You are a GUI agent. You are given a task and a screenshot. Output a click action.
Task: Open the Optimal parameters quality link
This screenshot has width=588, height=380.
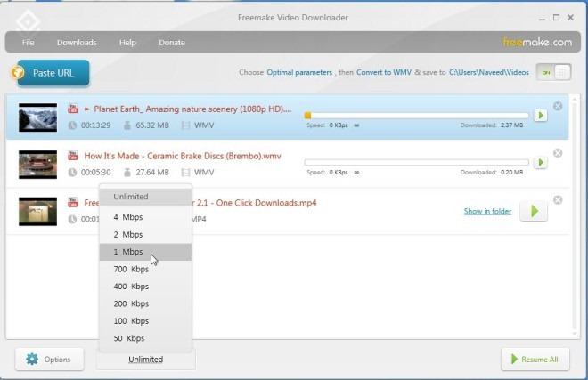click(299, 72)
